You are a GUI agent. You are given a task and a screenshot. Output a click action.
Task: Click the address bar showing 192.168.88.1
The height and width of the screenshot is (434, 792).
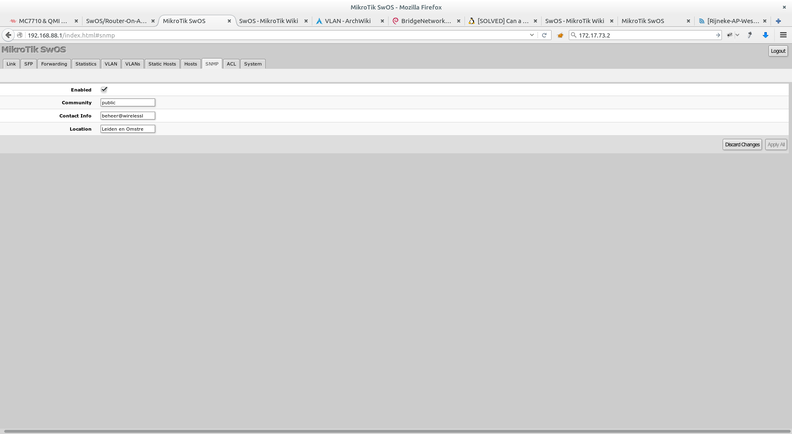click(x=278, y=35)
